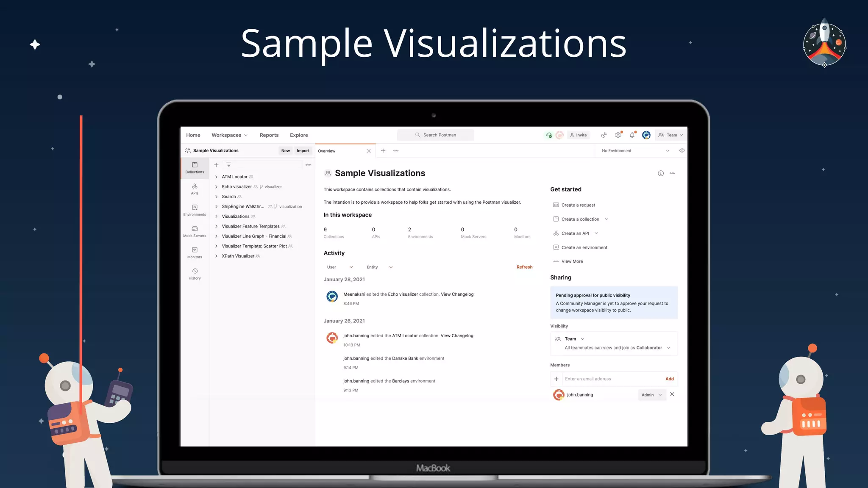The image size is (868, 488).
Task: Click the Invite button
Action: pyautogui.click(x=579, y=135)
